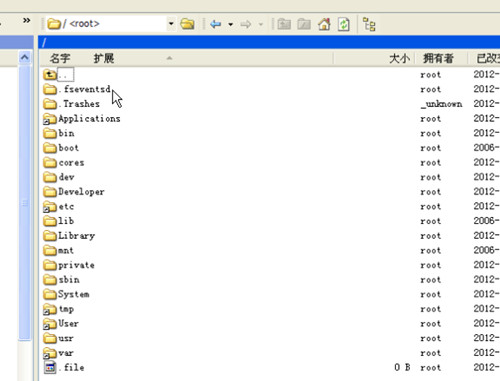Select the var link folder
The width and height of the screenshot is (500, 381).
coord(58,353)
